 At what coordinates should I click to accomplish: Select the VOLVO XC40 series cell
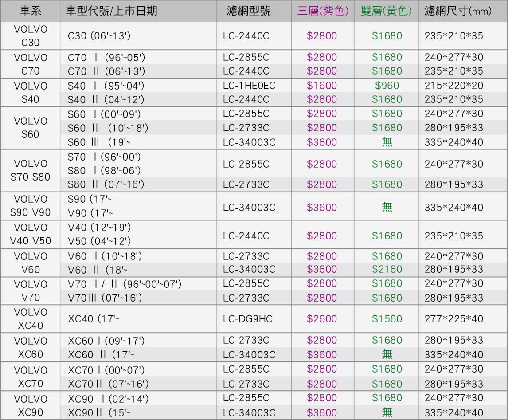31,319
